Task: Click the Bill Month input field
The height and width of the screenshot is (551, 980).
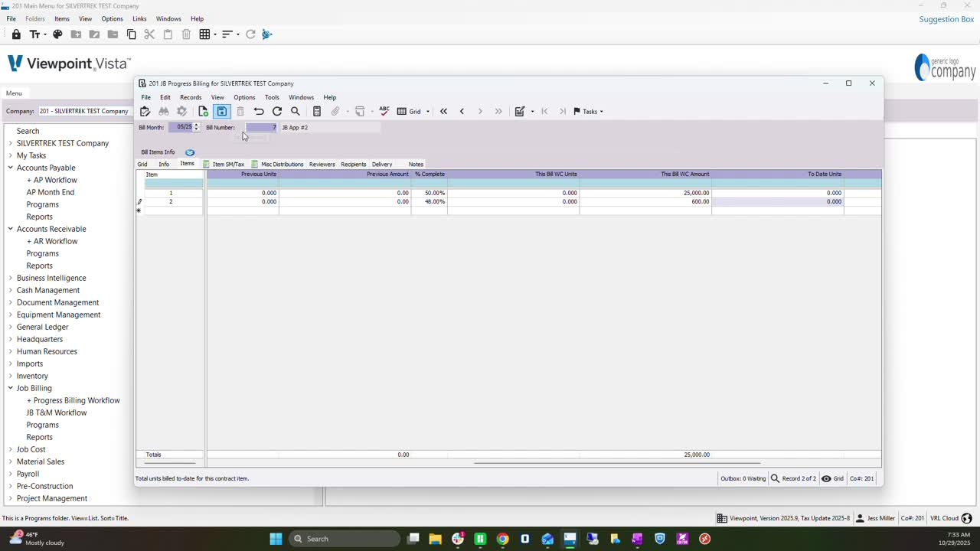Action: (181, 127)
